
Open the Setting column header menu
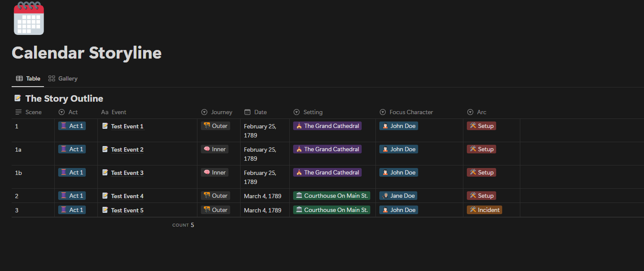pyautogui.click(x=308, y=112)
